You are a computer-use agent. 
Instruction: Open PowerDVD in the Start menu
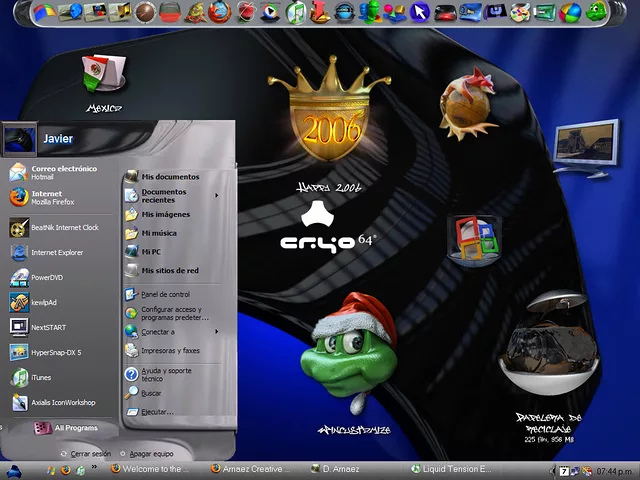click(x=45, y=277)
